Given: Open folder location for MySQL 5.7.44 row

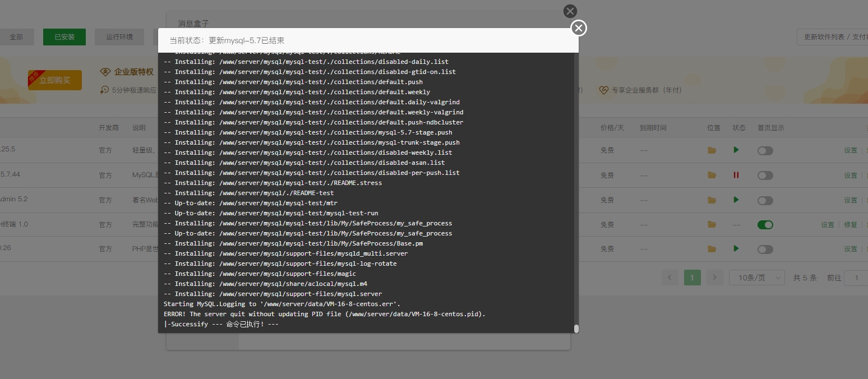Looking at the screenshot, I should (x=712, y=175).
